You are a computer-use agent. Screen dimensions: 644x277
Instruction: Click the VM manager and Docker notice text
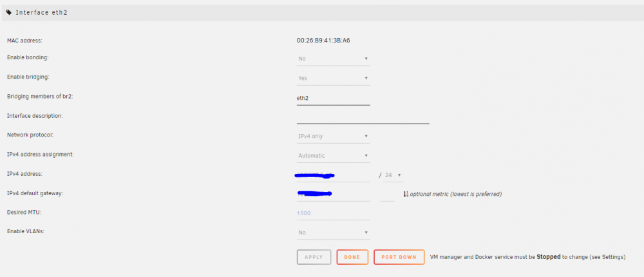(528, 257)
